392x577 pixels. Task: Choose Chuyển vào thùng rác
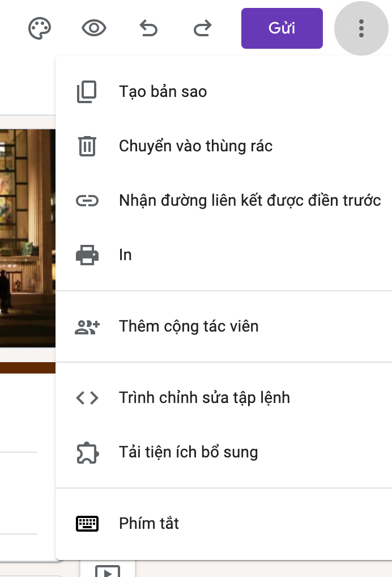(195, 146)
